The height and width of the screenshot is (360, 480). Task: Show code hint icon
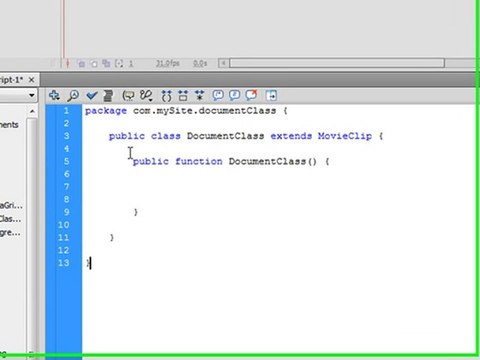click(128, 96)
